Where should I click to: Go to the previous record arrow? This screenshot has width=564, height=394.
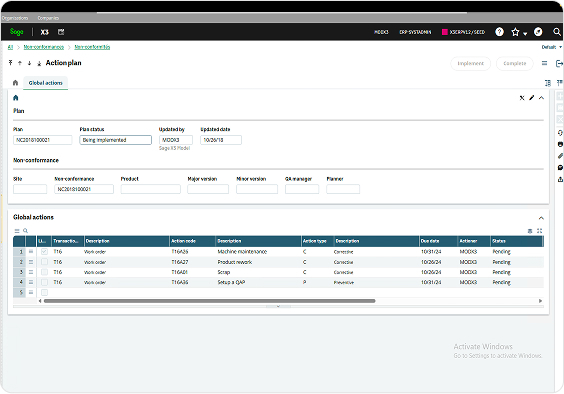pos(20,63)
